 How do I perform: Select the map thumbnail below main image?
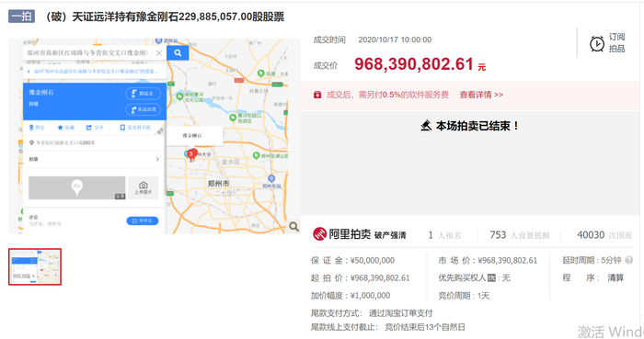[35, 266]
